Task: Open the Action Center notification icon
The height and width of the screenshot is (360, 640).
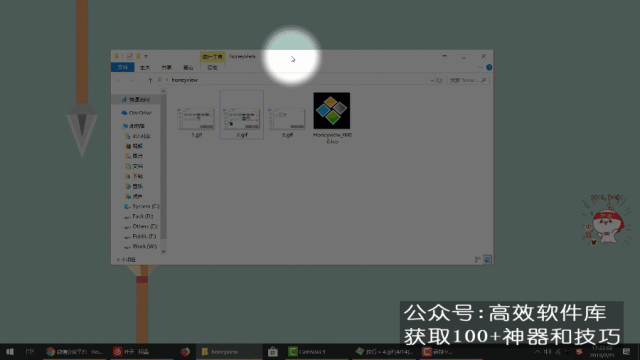Action: (x=627, y=351)
